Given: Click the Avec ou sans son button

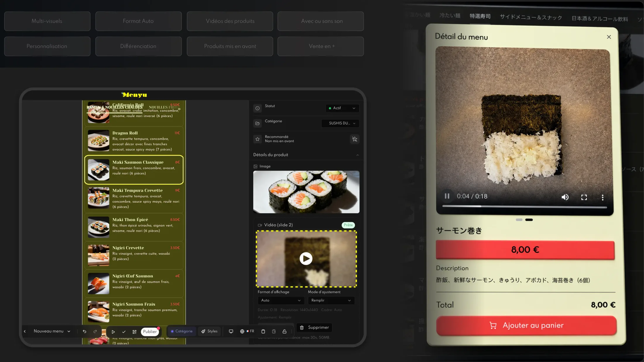Looking at the screenshot, I should [x=321, y=21].
